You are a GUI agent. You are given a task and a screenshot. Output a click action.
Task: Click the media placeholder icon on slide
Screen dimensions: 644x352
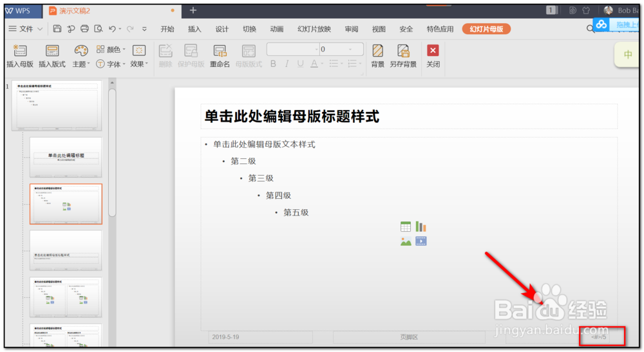tap(421, 241)
